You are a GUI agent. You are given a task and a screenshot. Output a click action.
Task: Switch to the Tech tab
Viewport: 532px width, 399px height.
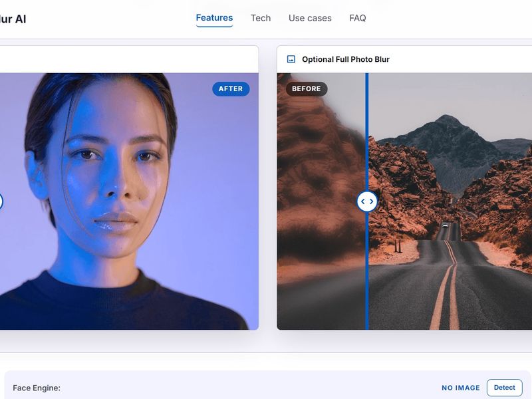(261, 18)
